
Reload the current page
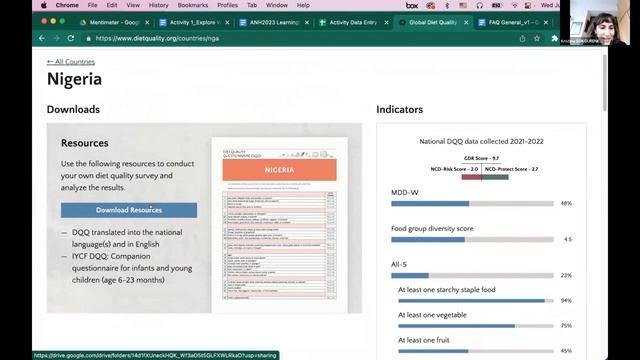pyautogui.click(x=71, y=38)
